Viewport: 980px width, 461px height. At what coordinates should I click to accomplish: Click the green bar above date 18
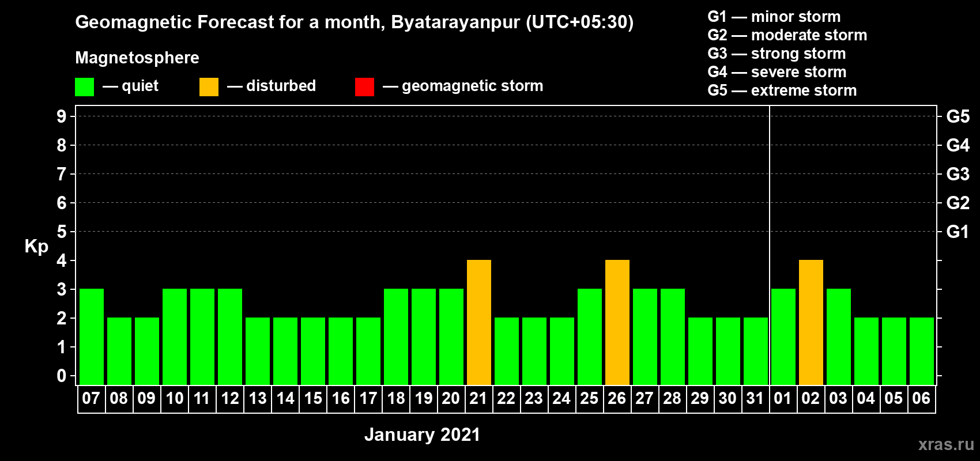click(396, 337)
